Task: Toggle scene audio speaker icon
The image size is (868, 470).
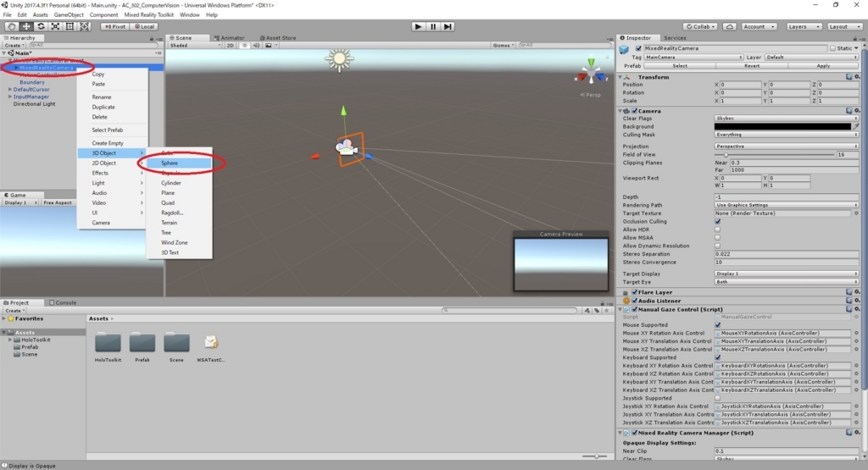Action: 256,46
